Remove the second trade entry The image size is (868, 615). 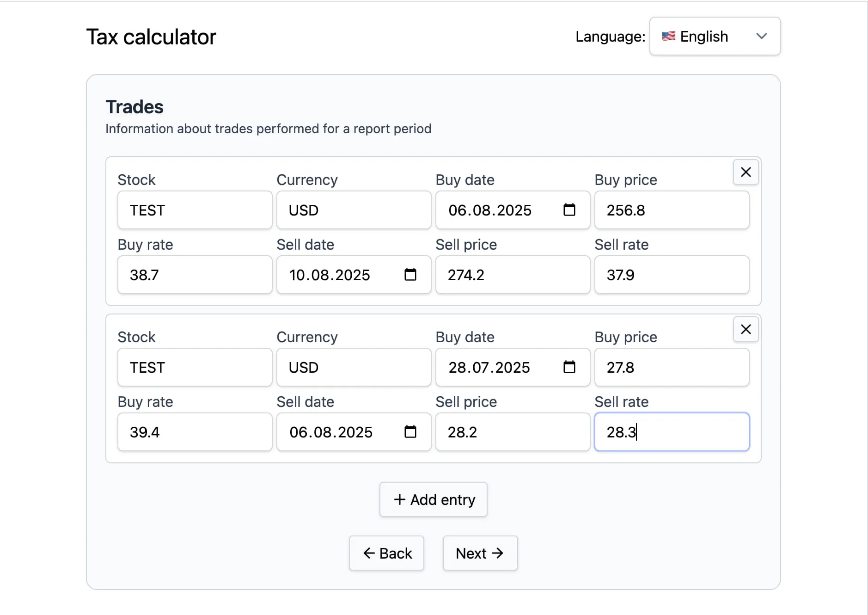pyautogui.click(x=745, y=329)
